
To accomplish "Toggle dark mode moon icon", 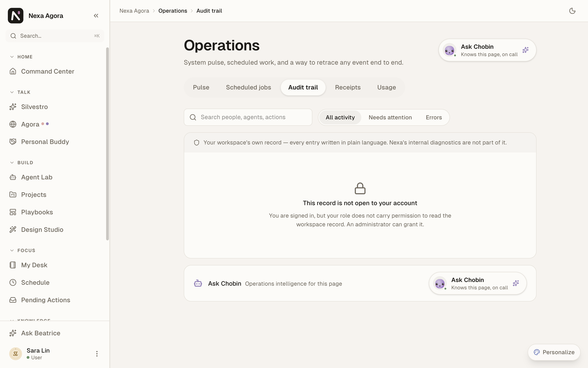I will click(572, 11).
